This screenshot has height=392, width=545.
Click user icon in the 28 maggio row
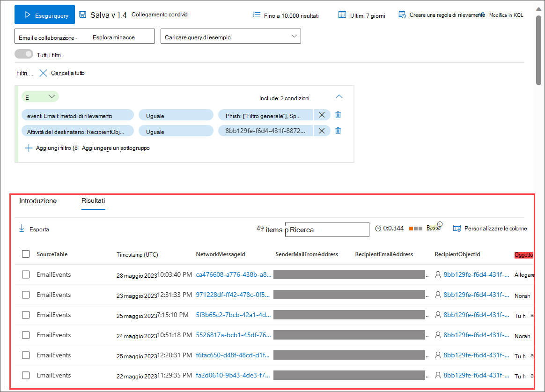pos(438,274)
